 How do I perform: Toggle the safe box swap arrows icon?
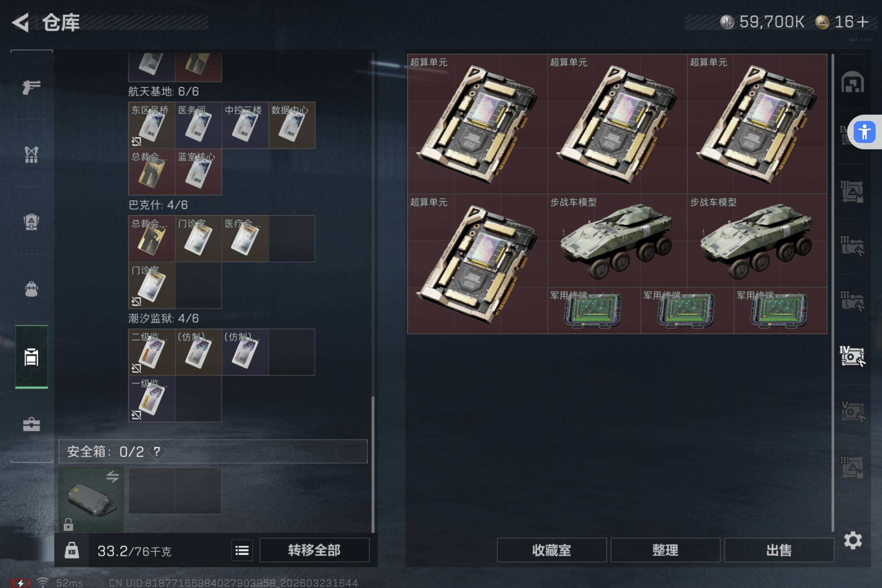click(x=112, y=477)
